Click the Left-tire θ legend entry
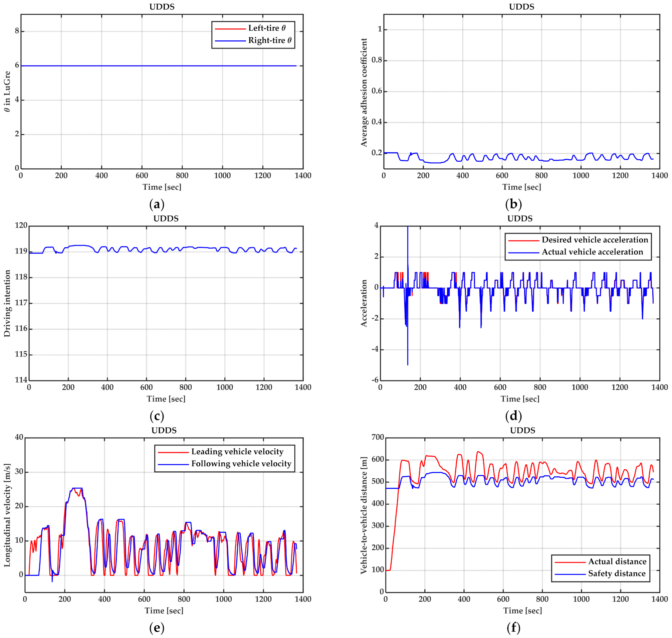The width and height of the screenshot is (672, 638). [x=266, y=28]
